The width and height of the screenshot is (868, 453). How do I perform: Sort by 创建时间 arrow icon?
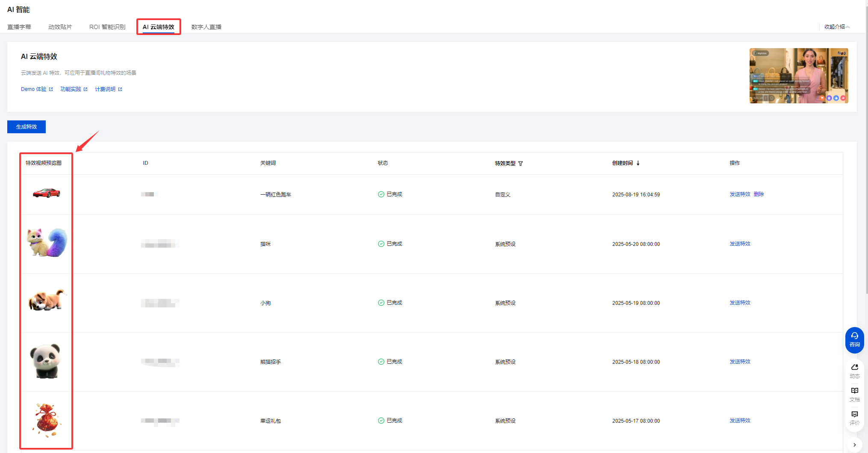638,163
